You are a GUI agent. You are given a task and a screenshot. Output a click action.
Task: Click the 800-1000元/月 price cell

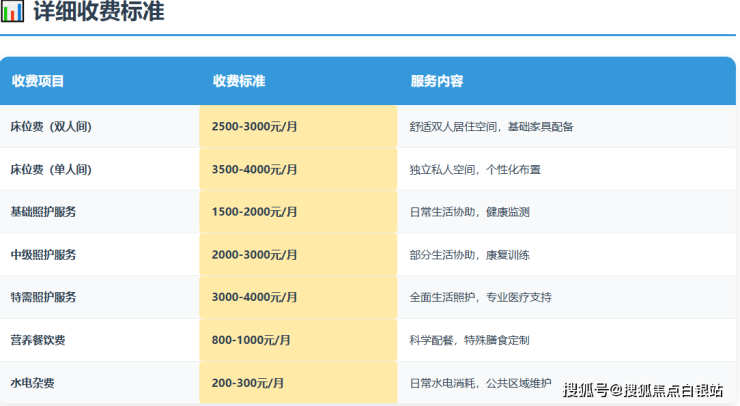point(251,340)
